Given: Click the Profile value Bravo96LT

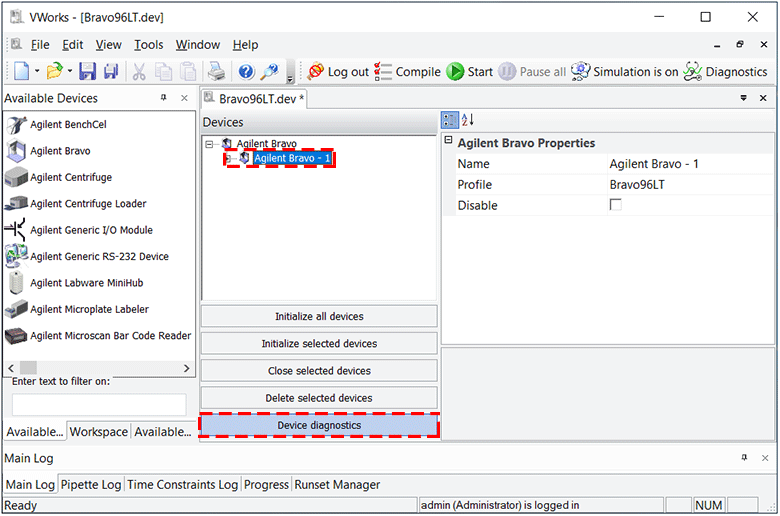Looking at the screenshot, I should (637, 185).
